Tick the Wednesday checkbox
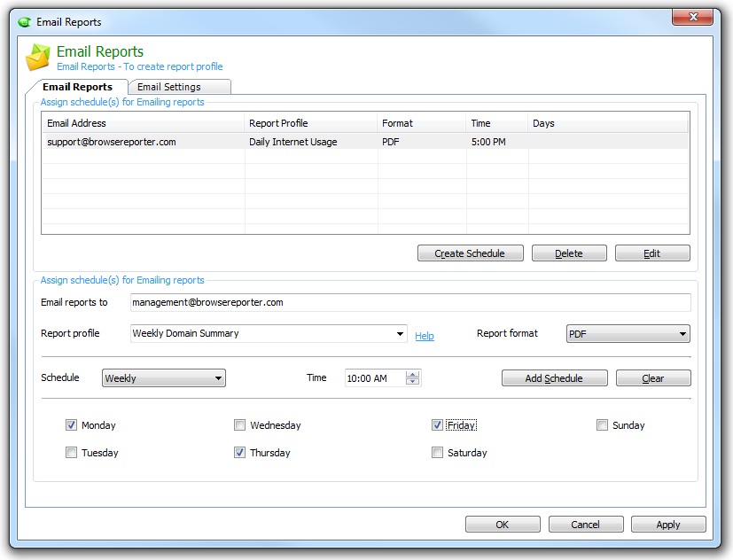Screen dimensions: 733x560 coord(240,425)
